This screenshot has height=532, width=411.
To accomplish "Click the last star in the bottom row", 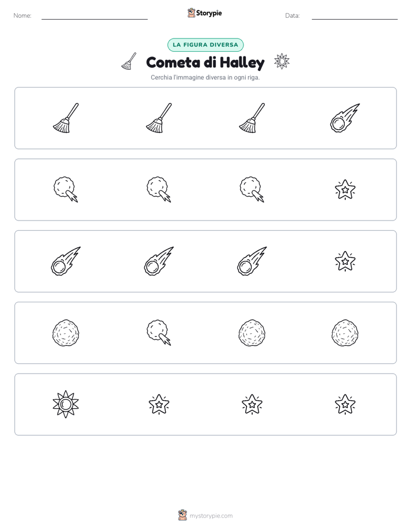I will click(x=345, y=404).
